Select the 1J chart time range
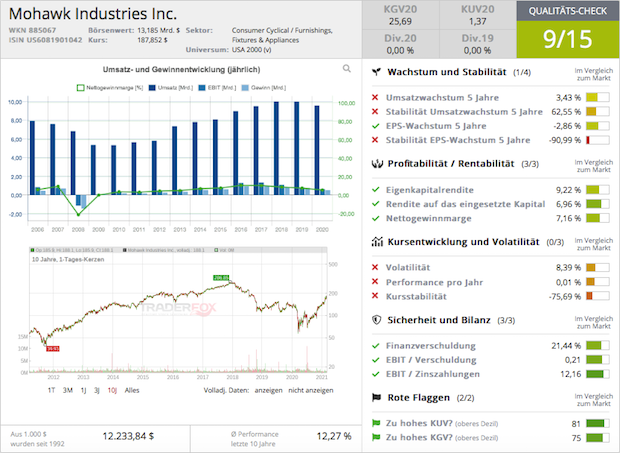The image size is (620, 453). [83, 390]
